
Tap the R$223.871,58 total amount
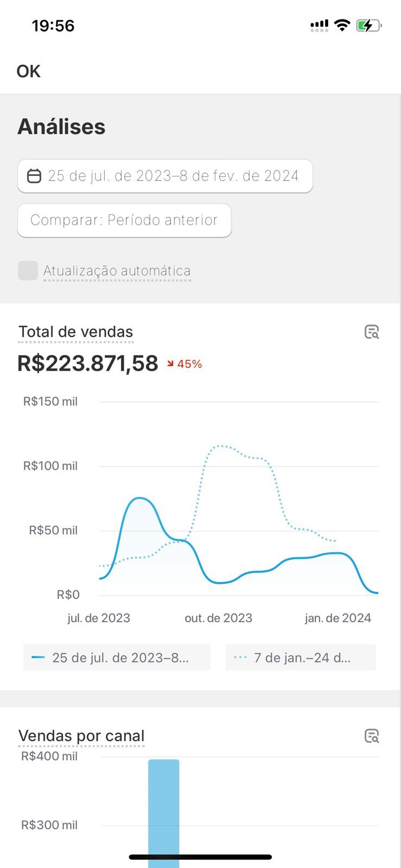88,363
